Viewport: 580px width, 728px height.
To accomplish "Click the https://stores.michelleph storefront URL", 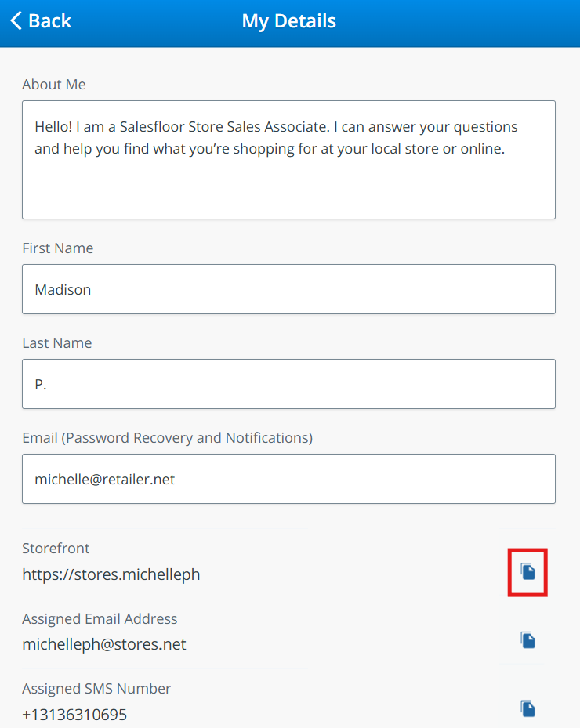I will click(x=111, y=574).
